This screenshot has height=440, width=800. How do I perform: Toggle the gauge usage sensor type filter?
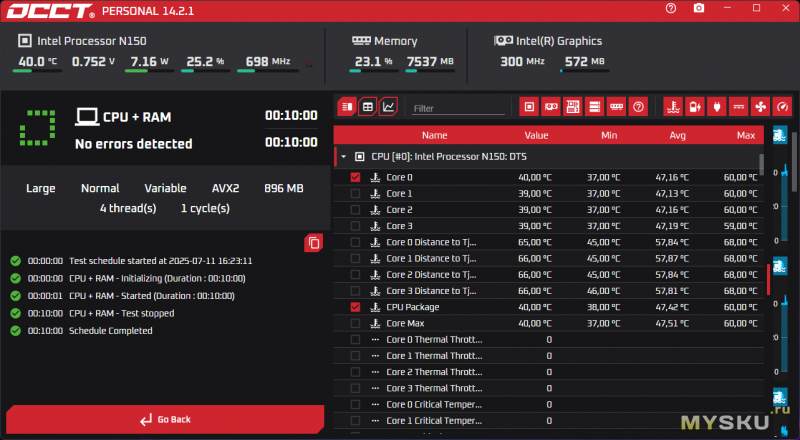783,107
